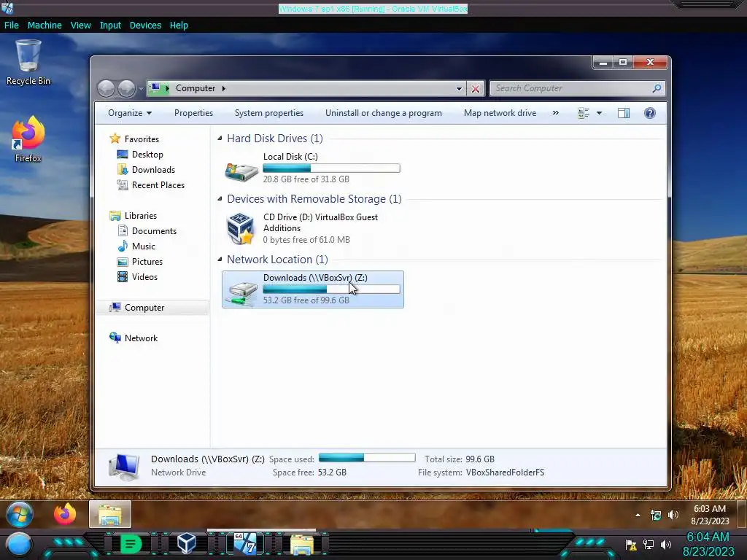This screenshot has height=560, width=747.
Task: Show hidden icons in guest system tray
Action: click(638, 515)
